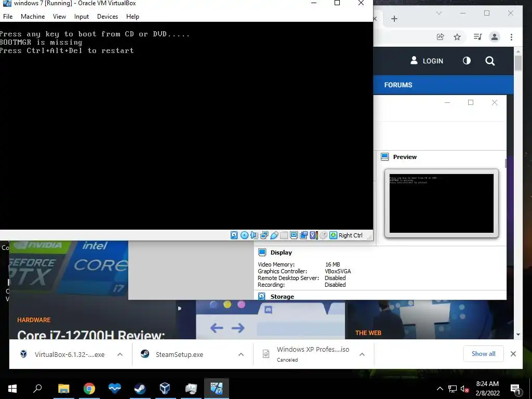Click the keyboard capture host key icon

333,235
